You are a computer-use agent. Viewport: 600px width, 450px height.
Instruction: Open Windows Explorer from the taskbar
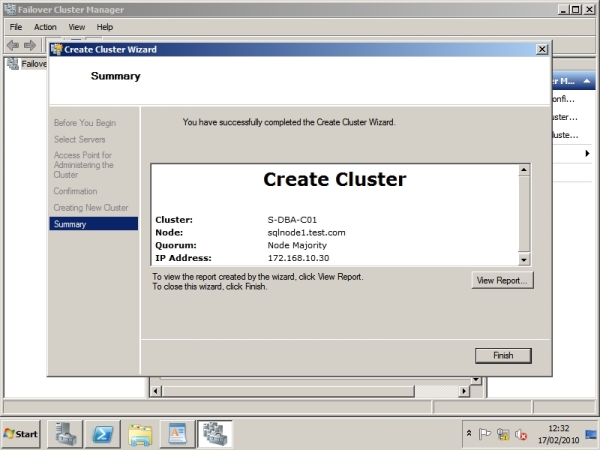140,434
